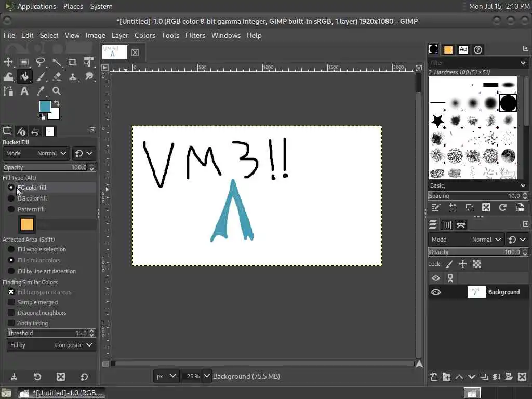Delete this layer button
Image resolution: width=532 pixels, height=399 pixels.
click(x=522, y=377)
